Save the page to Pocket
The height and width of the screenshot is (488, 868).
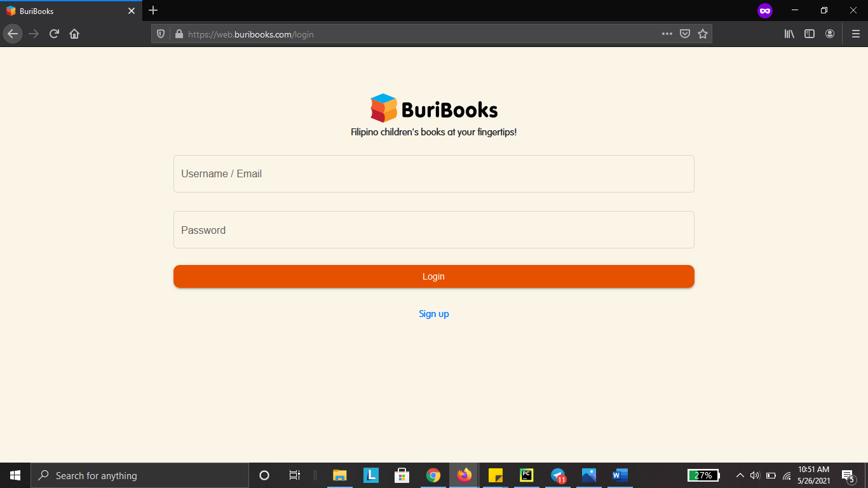point(685,34)
